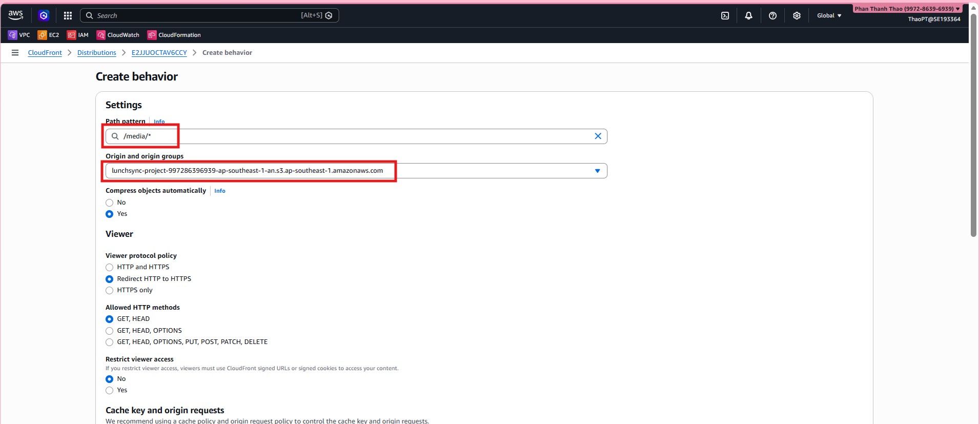
Task: Open the services grid menu
Action: point(68,16)
